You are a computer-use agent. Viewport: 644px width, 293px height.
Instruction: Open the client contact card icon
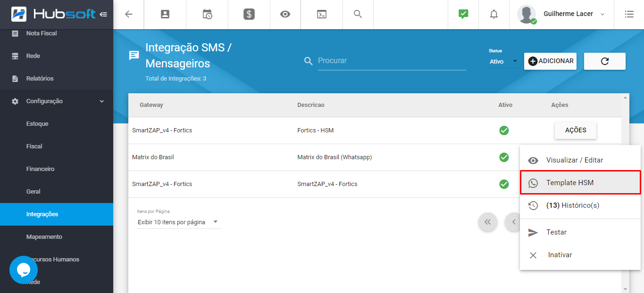pos(165,14)
